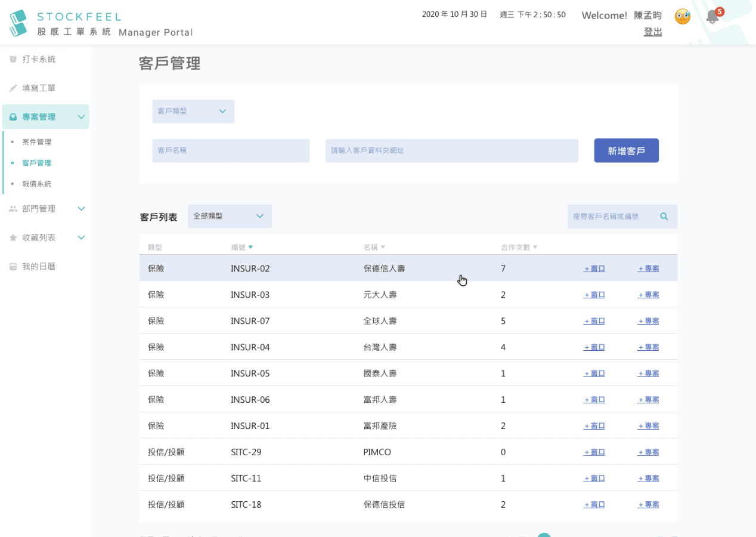Open 打卡系統 in the sidebar

[38, 59]
